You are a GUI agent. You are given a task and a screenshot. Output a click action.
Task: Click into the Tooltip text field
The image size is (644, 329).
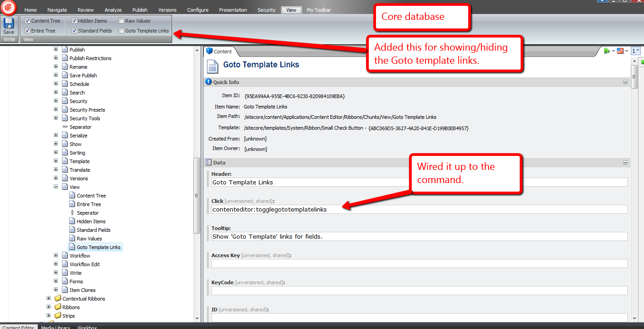[x=419, y=236]
